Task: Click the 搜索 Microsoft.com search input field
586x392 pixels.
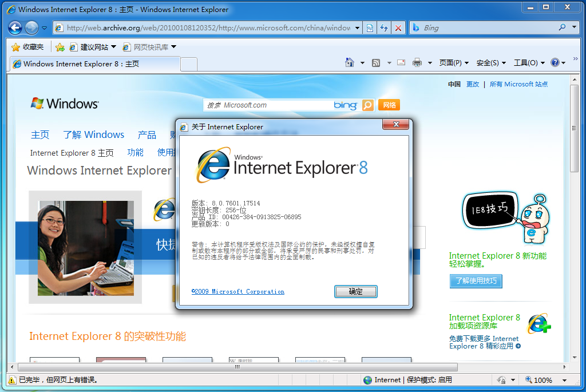Action: pyautogui.click(x=269, y=105)
